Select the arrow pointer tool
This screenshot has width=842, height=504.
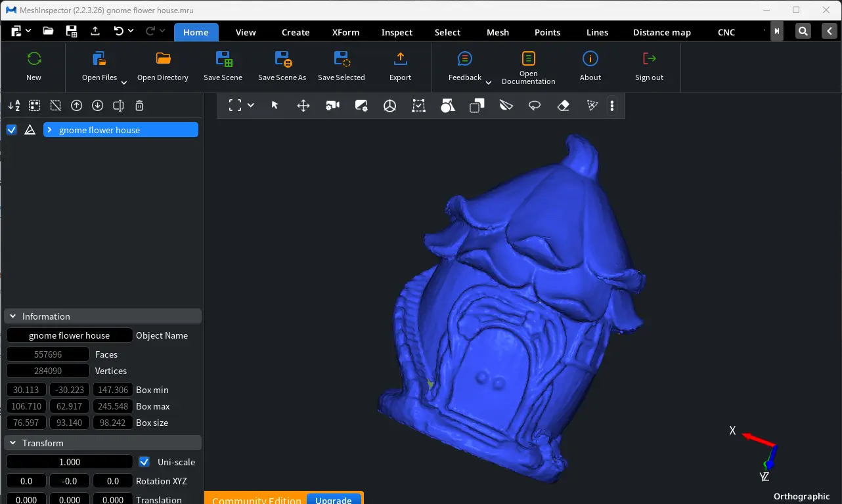click(275, 105)
